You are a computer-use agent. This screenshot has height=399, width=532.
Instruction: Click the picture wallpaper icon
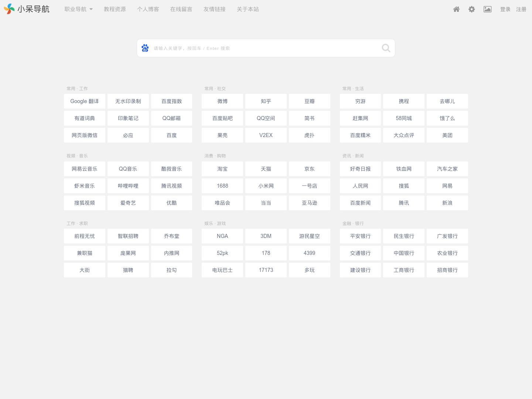[x=488, y=9]
